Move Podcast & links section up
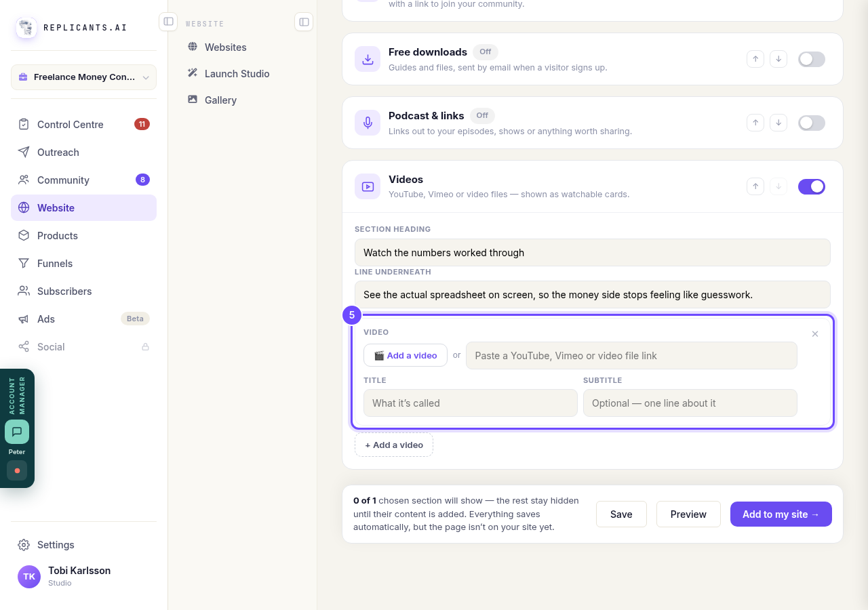Screen dimensions: 868x610 tap(755, 123)
